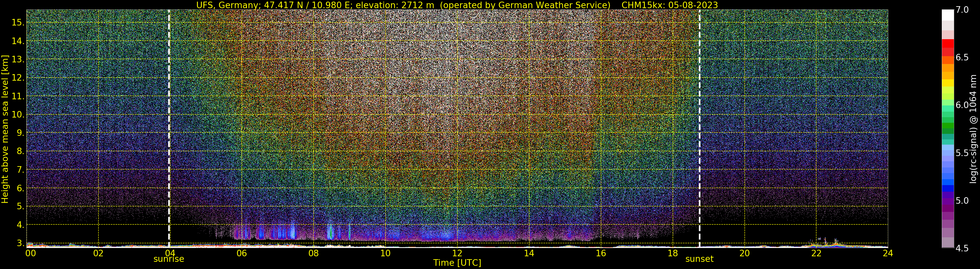Click height axis tick '7.'
Screen dimensions: 980x269
[x=20, y=170]
